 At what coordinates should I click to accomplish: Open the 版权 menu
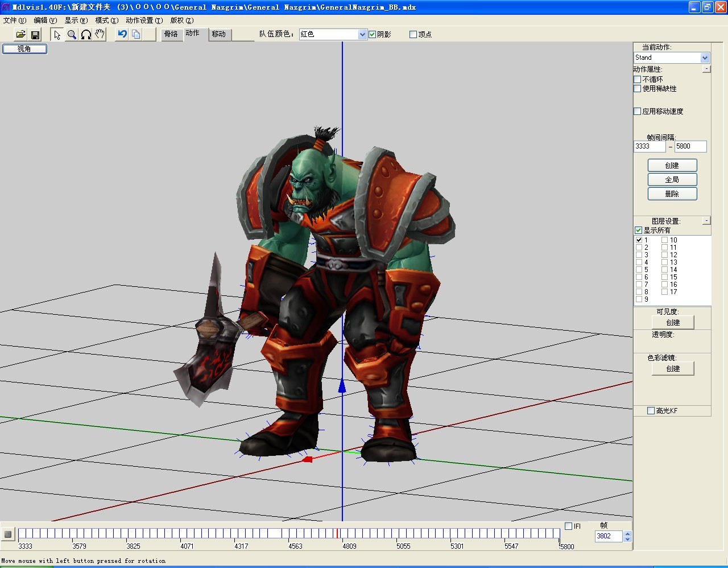pyautogui.click(x=182, y=20)
